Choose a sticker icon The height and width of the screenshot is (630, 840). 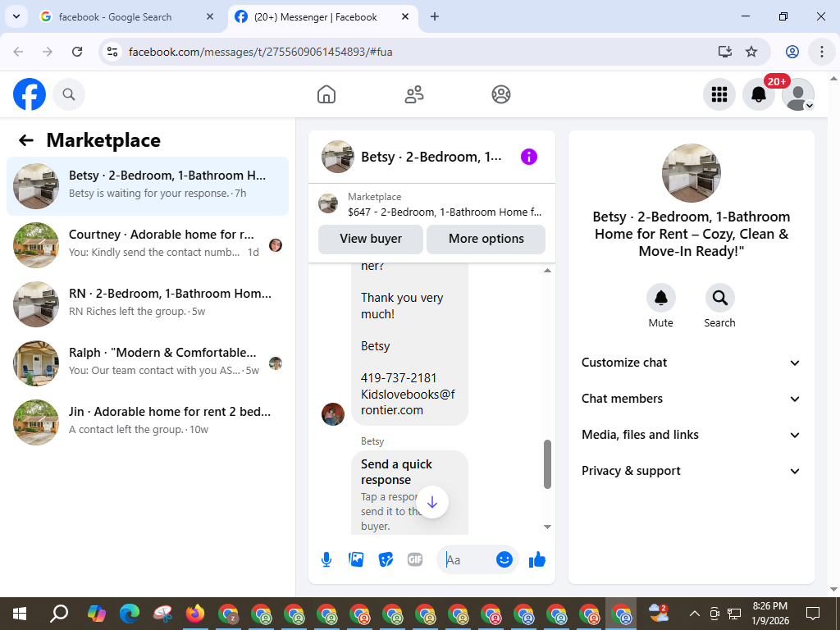click(x=386, y=559)
